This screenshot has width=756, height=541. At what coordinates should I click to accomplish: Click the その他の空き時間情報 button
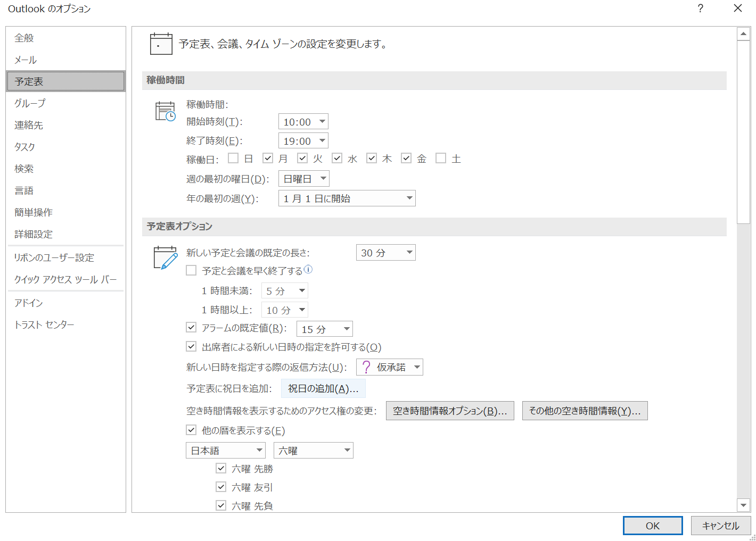click(585, 411)
